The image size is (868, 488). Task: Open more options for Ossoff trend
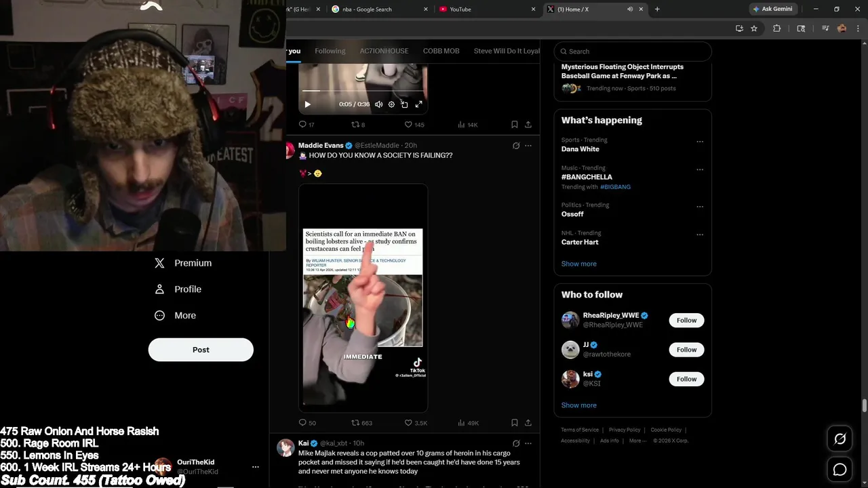[700, 207]
